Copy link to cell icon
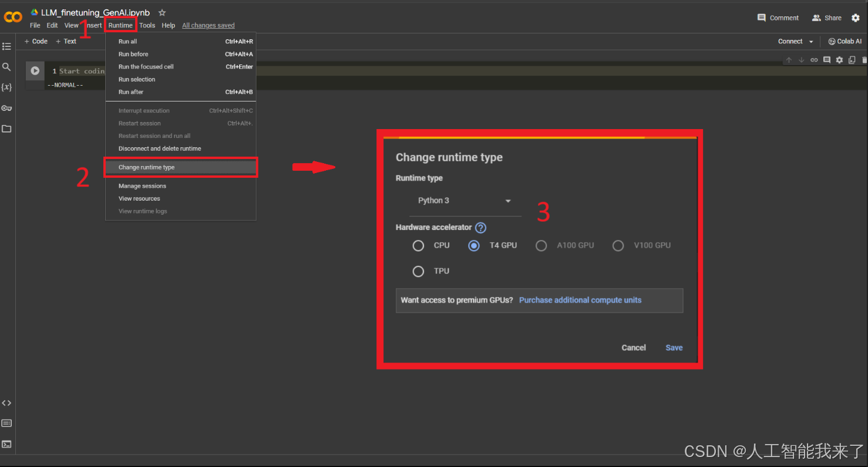The image size is (868, 467). 814,60
